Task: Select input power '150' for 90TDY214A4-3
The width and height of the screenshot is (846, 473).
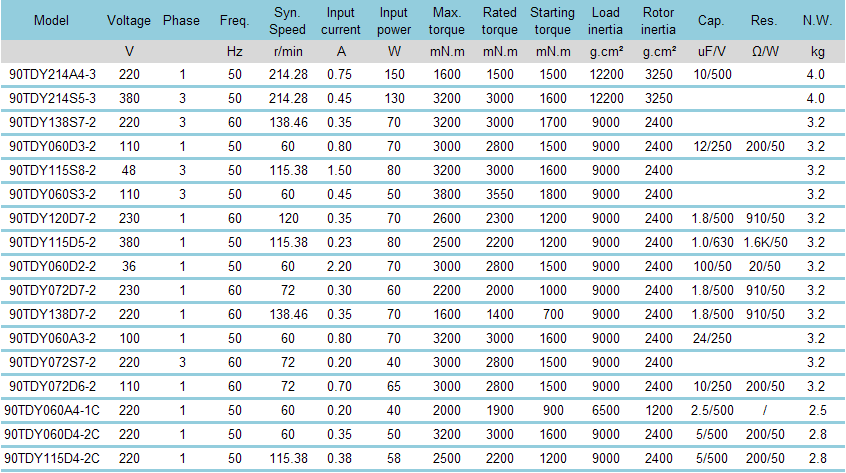Action: click(x=394, y=74)
